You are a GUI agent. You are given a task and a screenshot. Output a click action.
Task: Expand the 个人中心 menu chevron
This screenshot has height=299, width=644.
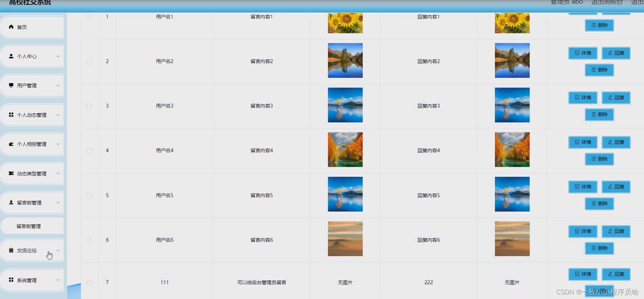[58, 56]
